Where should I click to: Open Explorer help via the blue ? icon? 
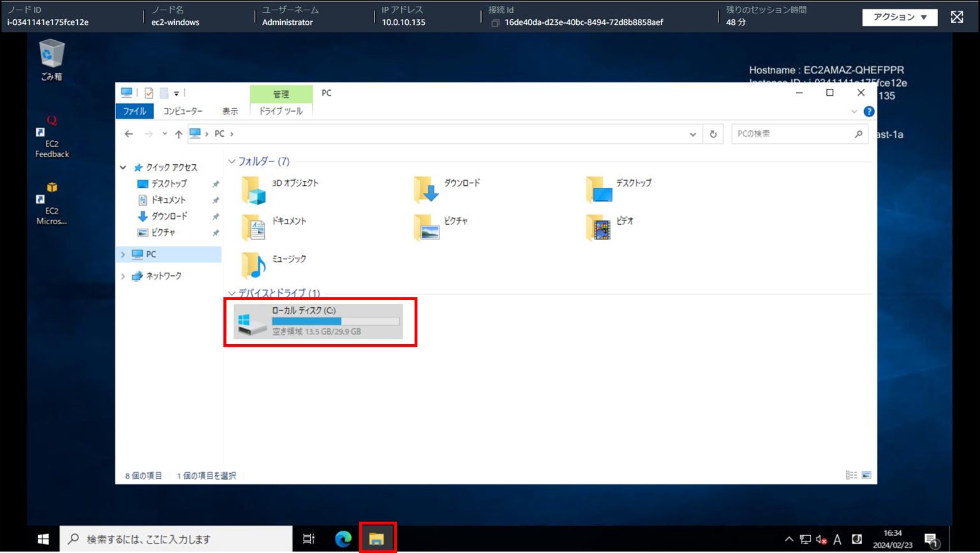(868, 111)
